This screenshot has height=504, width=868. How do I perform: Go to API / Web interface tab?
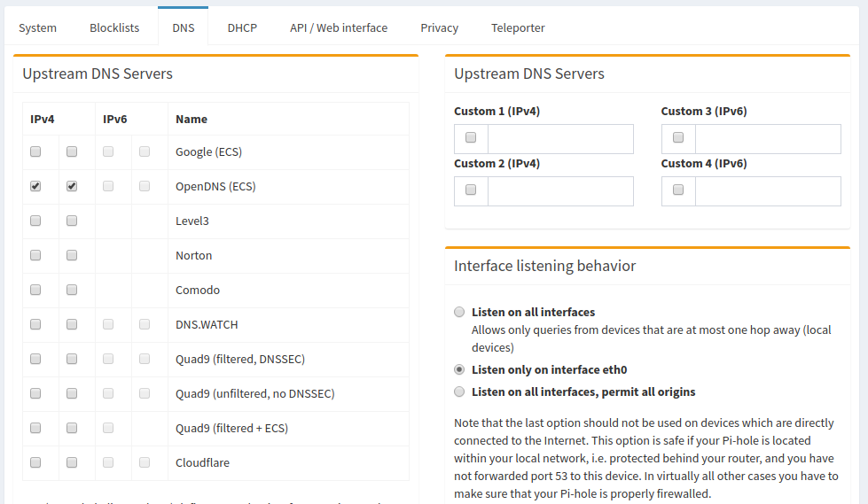pyautogui.click(x=339, y=27)
